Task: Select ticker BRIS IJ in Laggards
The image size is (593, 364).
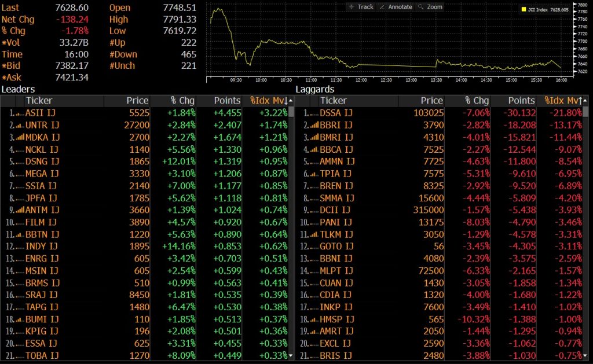Action: 336,356
